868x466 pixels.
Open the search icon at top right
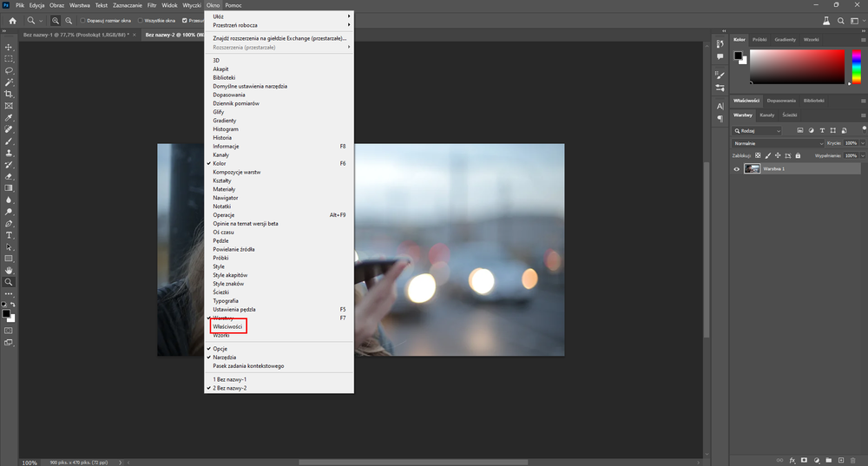840,21
